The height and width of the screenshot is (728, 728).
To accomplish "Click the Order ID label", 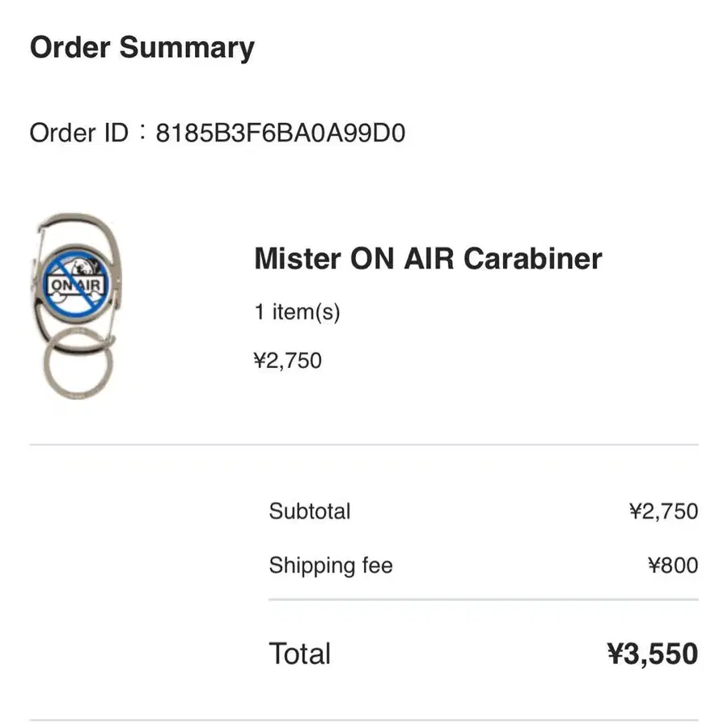I will 78,133.
